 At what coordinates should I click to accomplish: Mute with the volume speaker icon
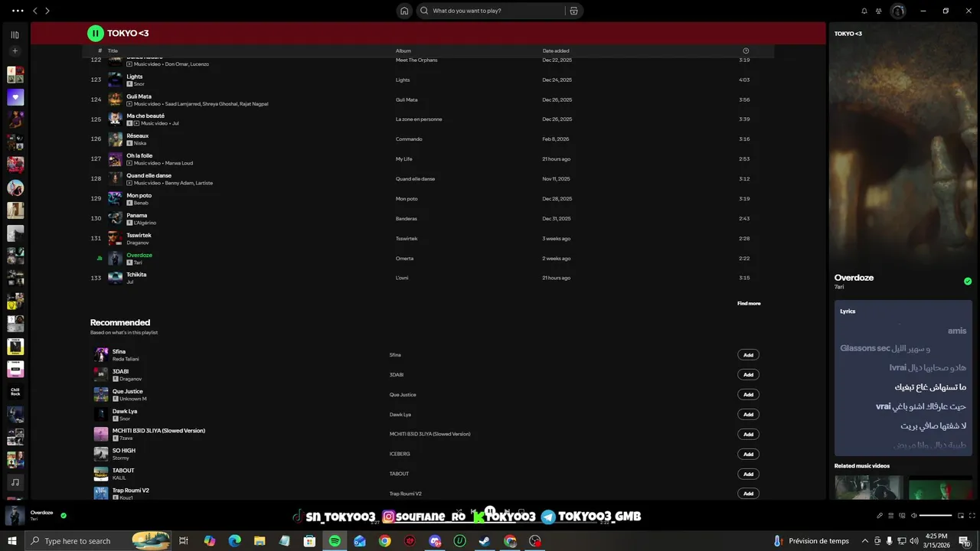tap(914, 516)
